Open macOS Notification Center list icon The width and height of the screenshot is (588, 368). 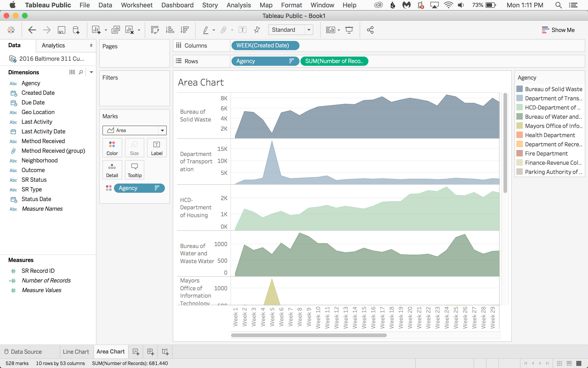(x=574, y=5)
